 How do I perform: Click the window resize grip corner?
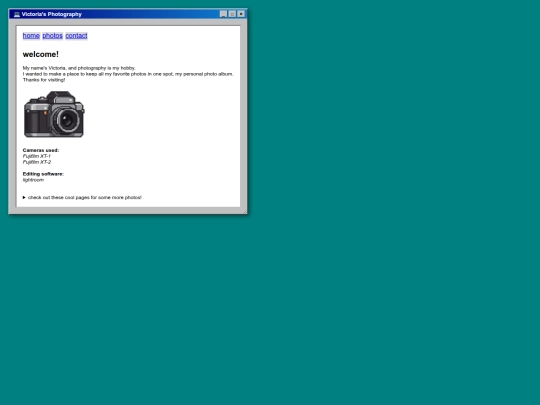tap(245, 212)
